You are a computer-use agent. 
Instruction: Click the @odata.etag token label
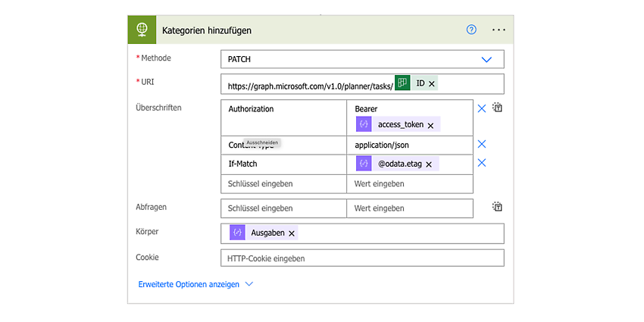(399, 164)
